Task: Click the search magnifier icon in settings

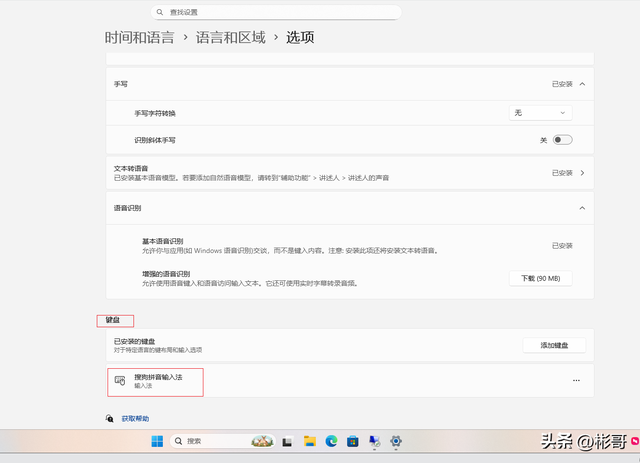Action: tap(158, 12)
